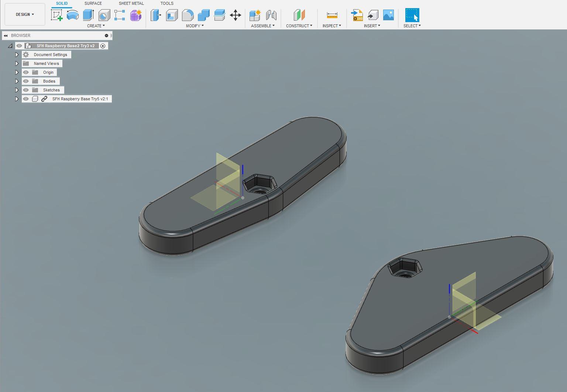Select the Named Views label
This screenshot has width=567, height=392.
click(47, 63)
